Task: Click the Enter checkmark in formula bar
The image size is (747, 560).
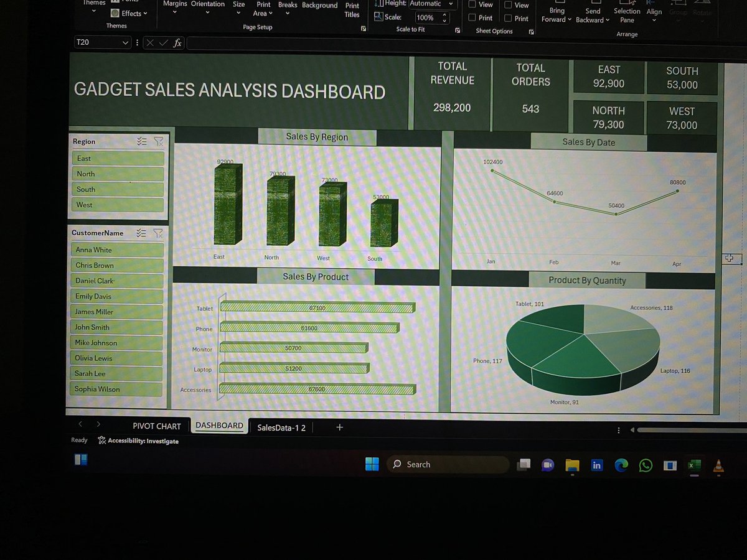Action: pyautogui.click(x=164, y=43)
